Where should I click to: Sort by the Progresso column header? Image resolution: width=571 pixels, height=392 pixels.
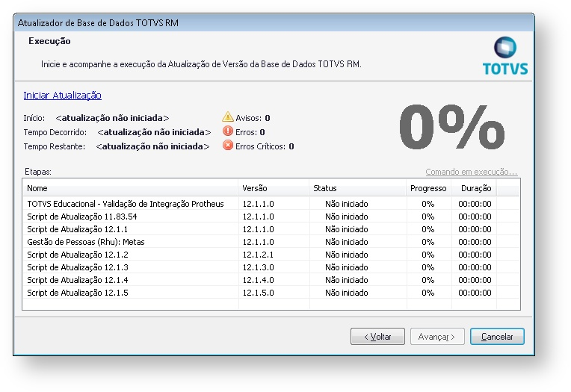428,188
